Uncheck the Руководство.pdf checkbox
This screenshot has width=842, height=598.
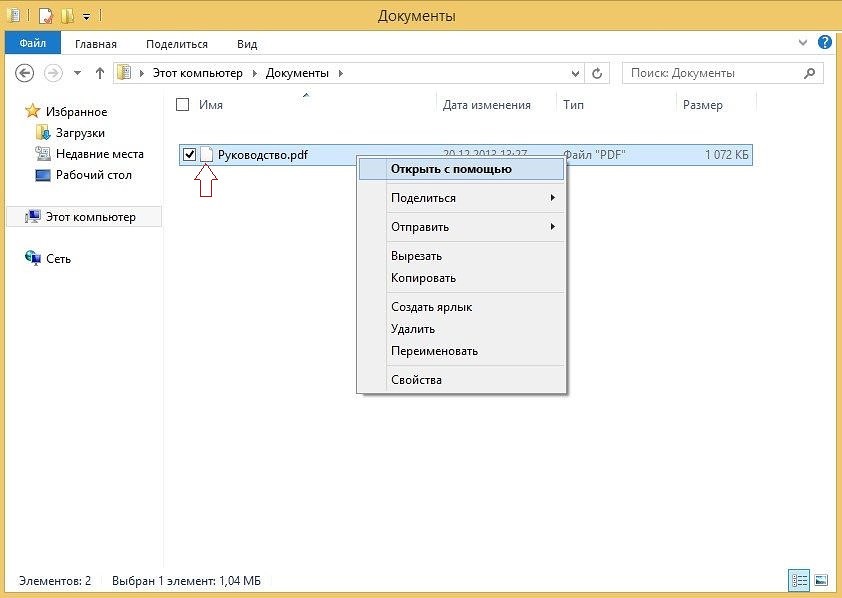(x=189, y=155)
